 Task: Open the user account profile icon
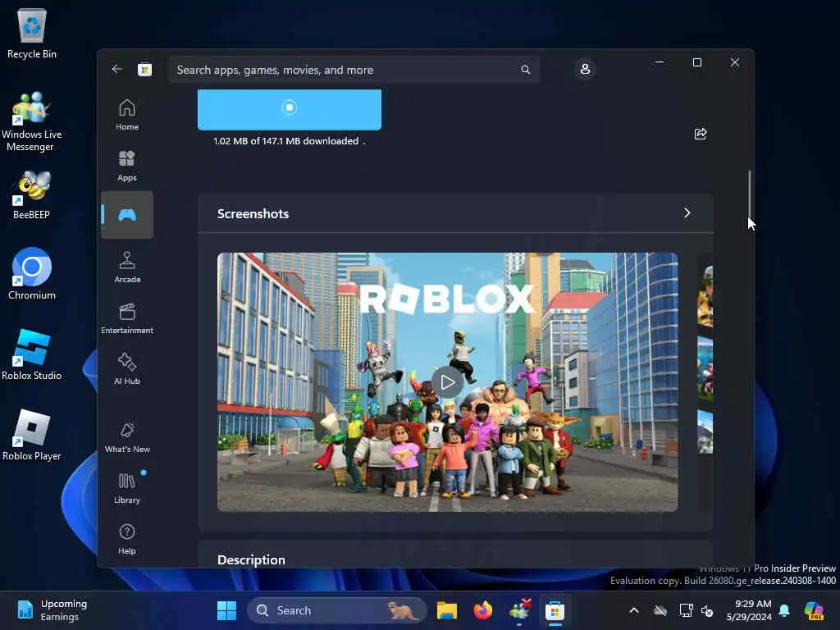[x=585, y=69]
